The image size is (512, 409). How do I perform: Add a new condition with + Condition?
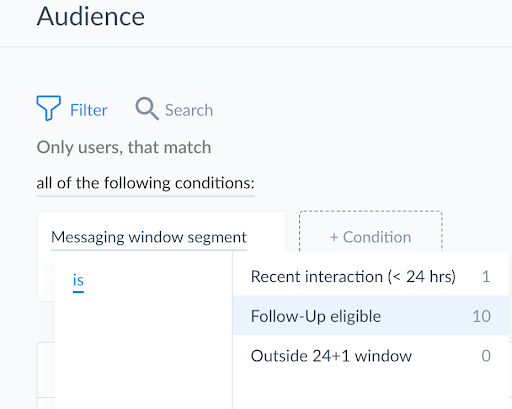(371, 237)
